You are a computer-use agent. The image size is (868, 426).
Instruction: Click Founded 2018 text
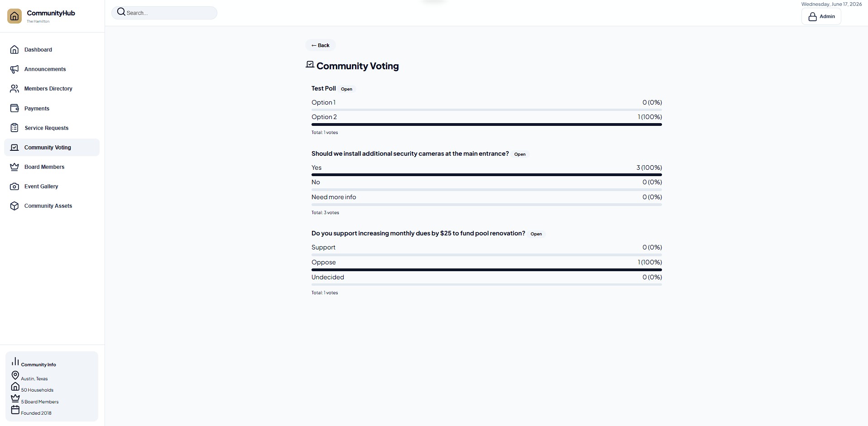tap(36, 413)
